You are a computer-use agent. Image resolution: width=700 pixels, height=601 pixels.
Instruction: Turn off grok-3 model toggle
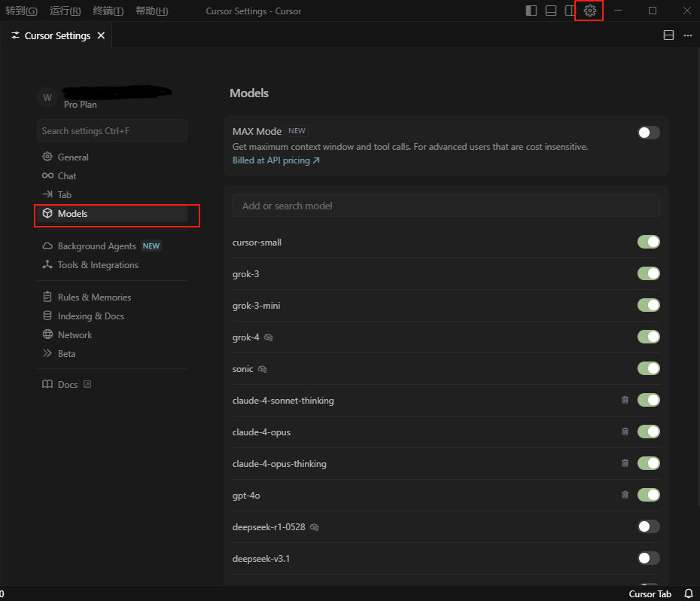(649, 273)
